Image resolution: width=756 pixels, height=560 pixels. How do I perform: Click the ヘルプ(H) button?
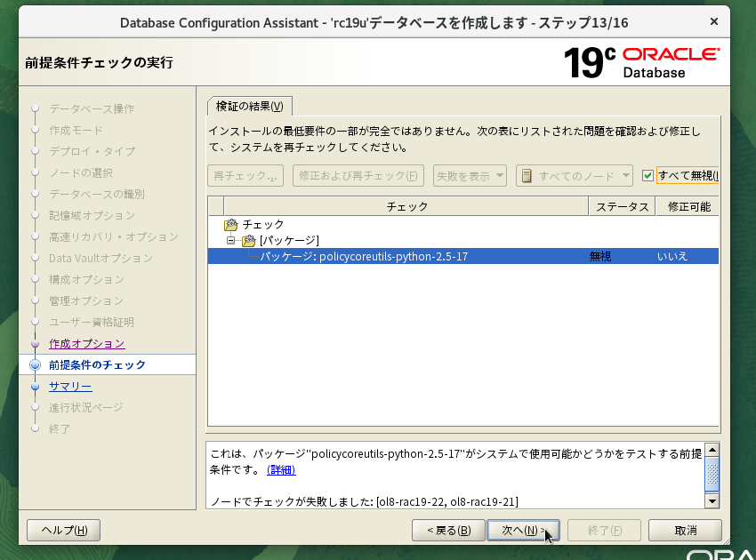coord(64,530)
